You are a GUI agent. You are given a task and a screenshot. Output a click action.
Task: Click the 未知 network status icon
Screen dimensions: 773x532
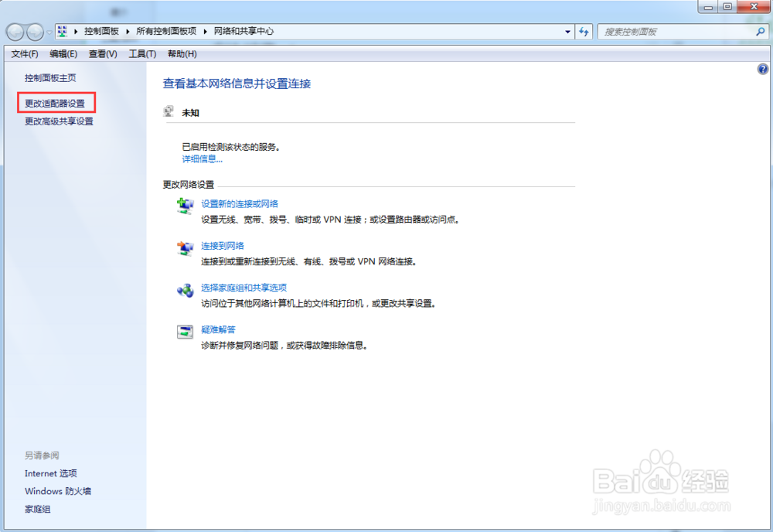tap(169, 110)
